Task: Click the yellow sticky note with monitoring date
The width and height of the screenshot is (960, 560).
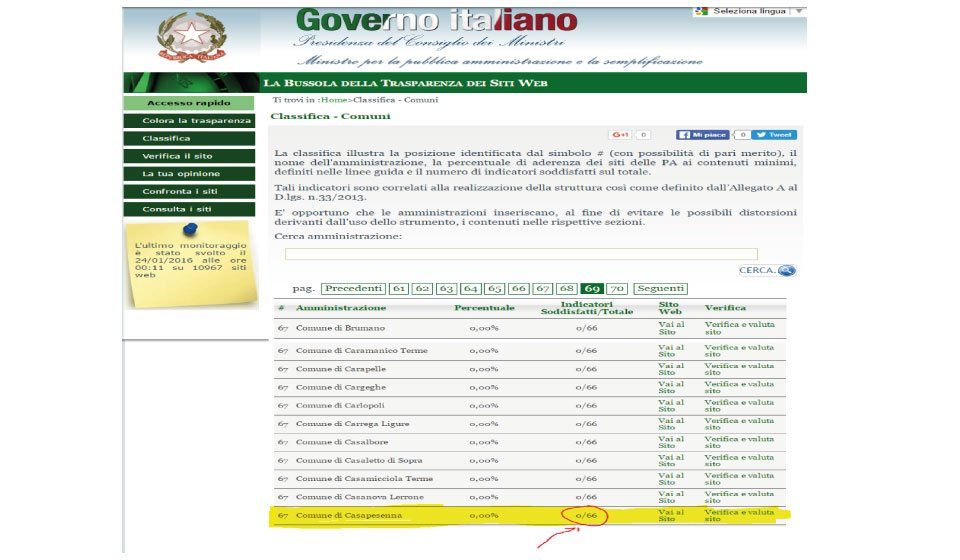Action: (191, 264)
